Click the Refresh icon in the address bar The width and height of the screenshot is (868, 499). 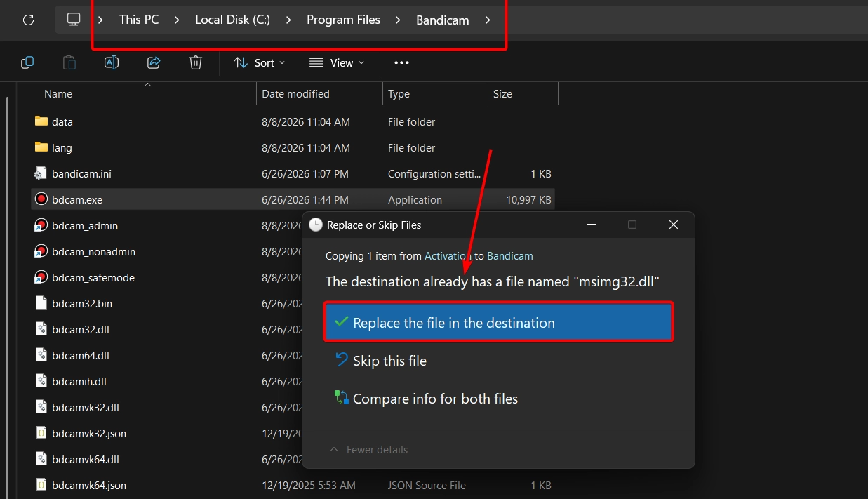[x=28, y=20]
